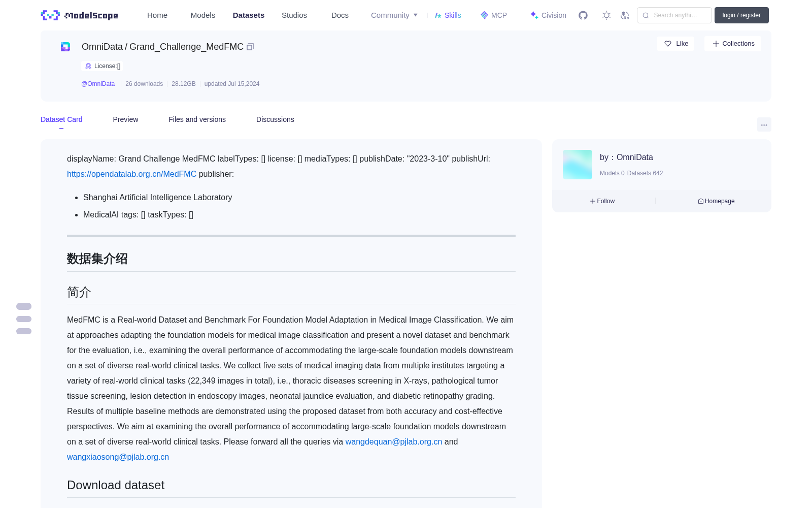
Task: Open the GitHub icon link
Action: tap(583, 15)
